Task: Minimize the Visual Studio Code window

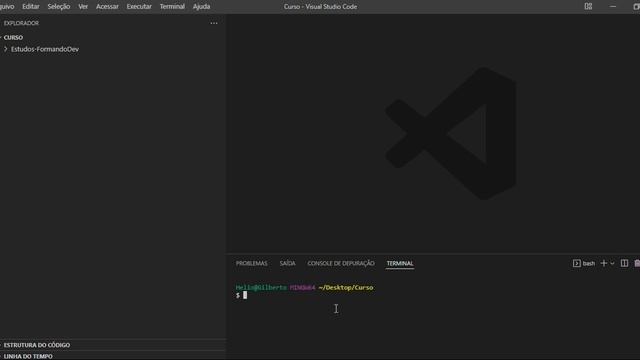Action: pos(613,7)
